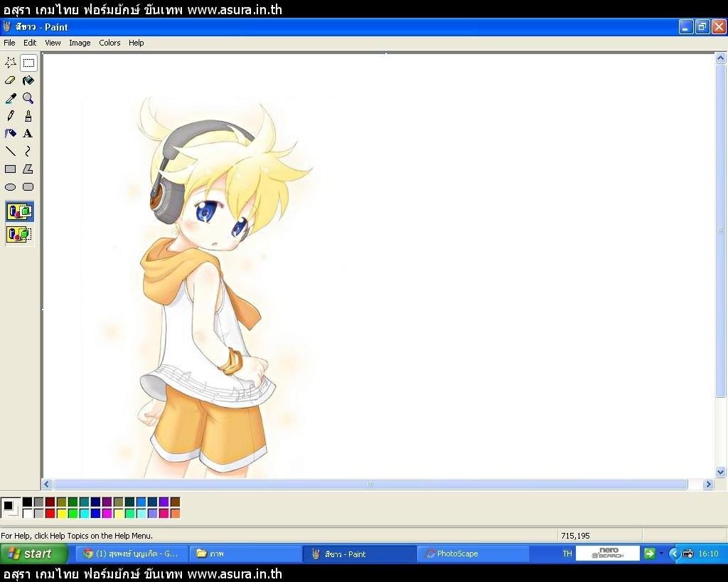Click the Paint taskbar button
This screenshot has width=728, height=582.
click(x=360, y=554)
